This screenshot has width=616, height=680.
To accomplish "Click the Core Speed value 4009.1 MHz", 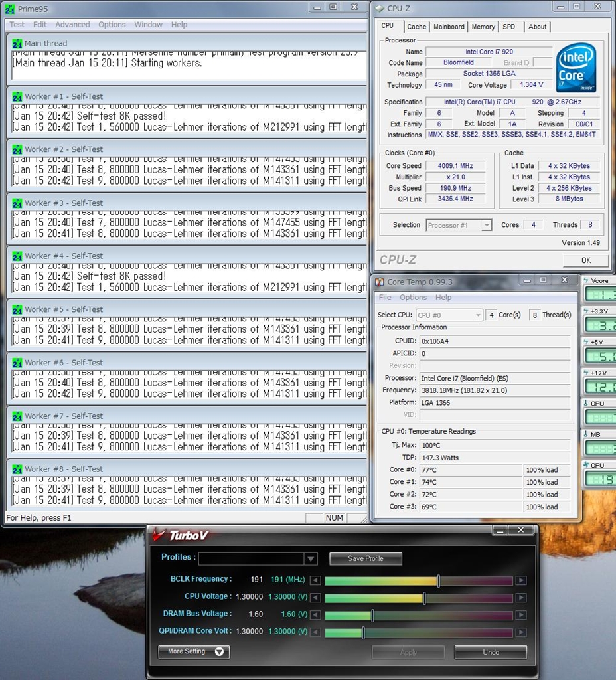I will pyautogui.click(x=455, y=165).
